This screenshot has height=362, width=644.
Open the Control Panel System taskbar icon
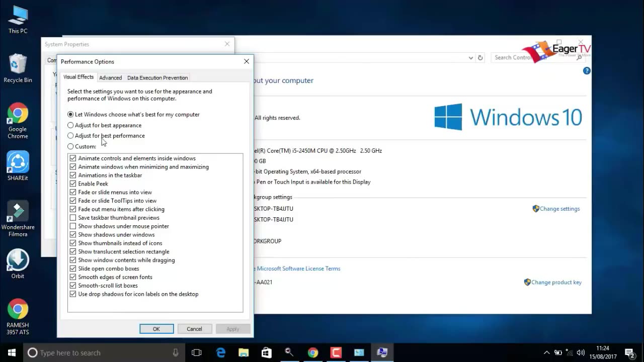[x=359, y=352]
